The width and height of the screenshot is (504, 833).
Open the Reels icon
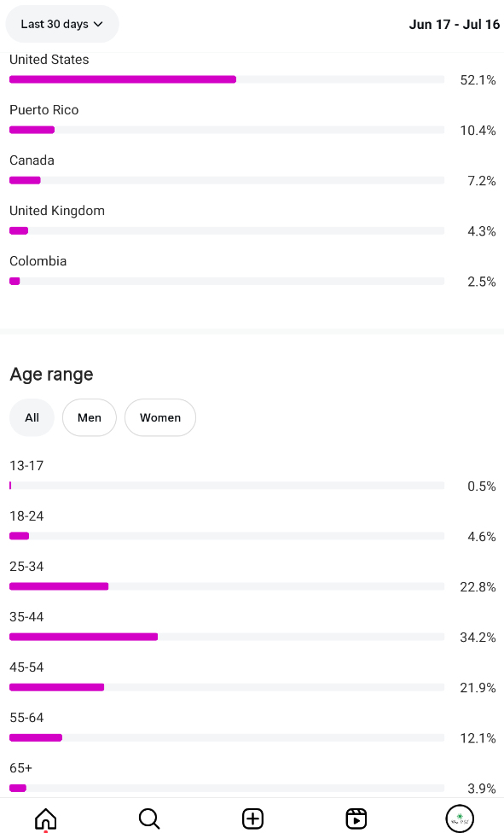pyautogui.click(x=356, y=818)
